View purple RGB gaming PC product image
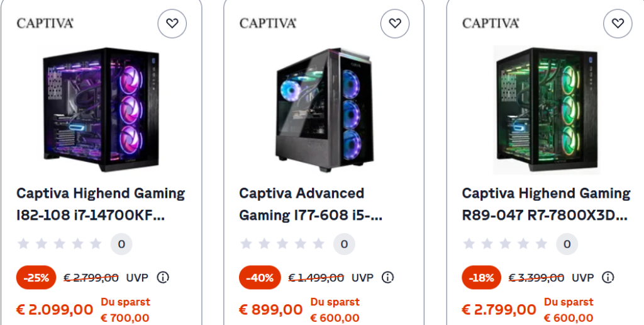Viewport: 644px width, 325px height. click(101, 110)
